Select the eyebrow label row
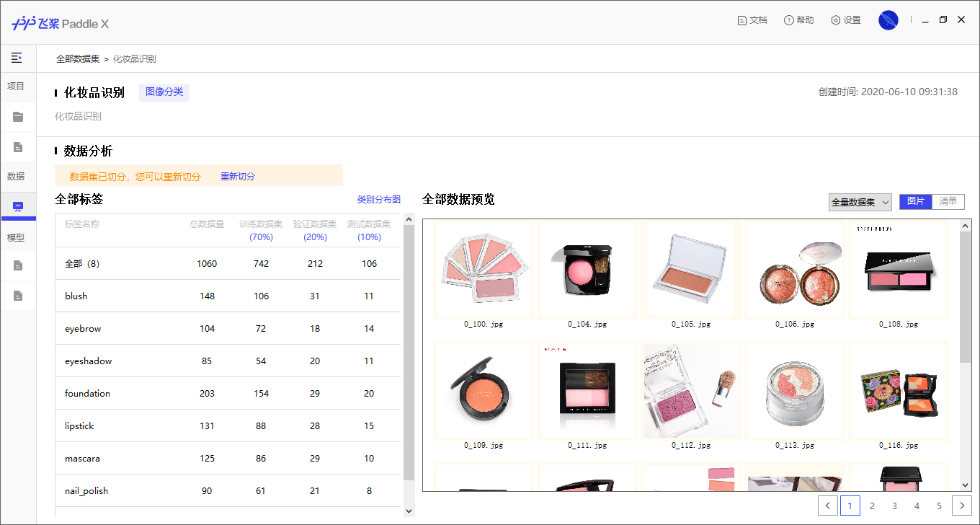Image resolution: width=980 pixels, height=525 pixels. [x=228, y=328]
